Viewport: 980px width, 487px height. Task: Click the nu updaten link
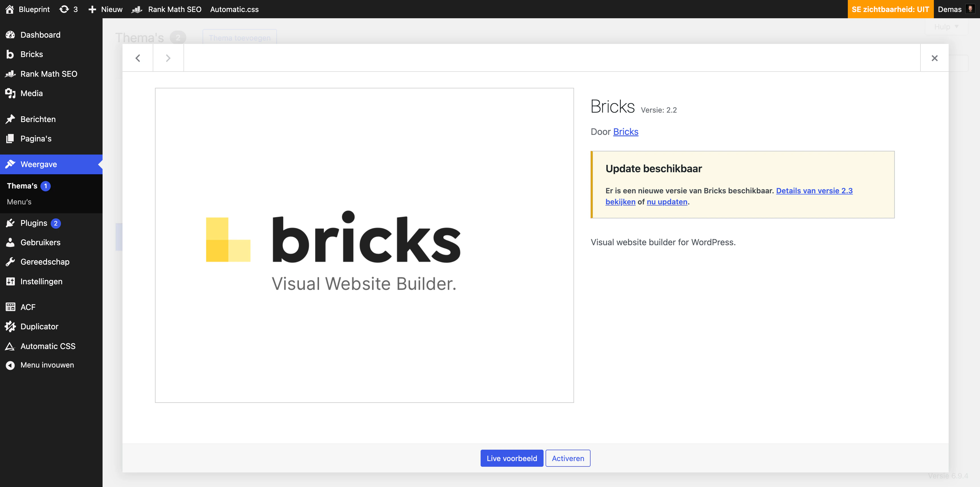667,202
